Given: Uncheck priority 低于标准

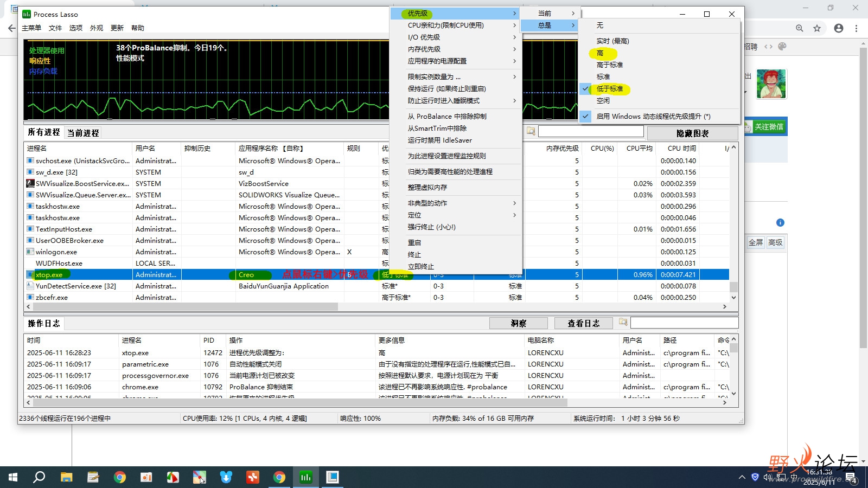Looking at the screenshot, I should pos(659,89).
